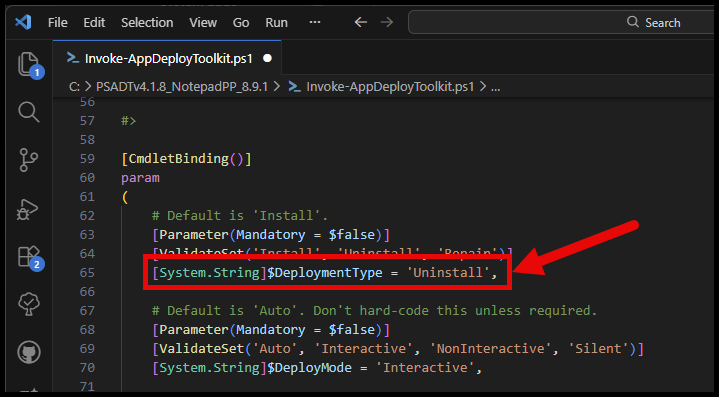
Task: Click the 'Uninstall' string value on line 65
Action: (448, 273)
